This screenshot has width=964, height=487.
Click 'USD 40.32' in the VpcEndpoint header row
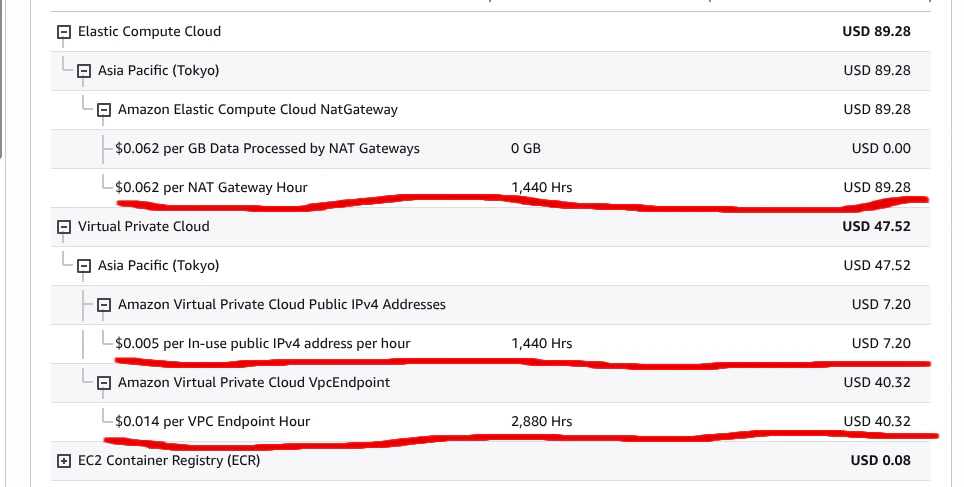(x=877, y=382)
